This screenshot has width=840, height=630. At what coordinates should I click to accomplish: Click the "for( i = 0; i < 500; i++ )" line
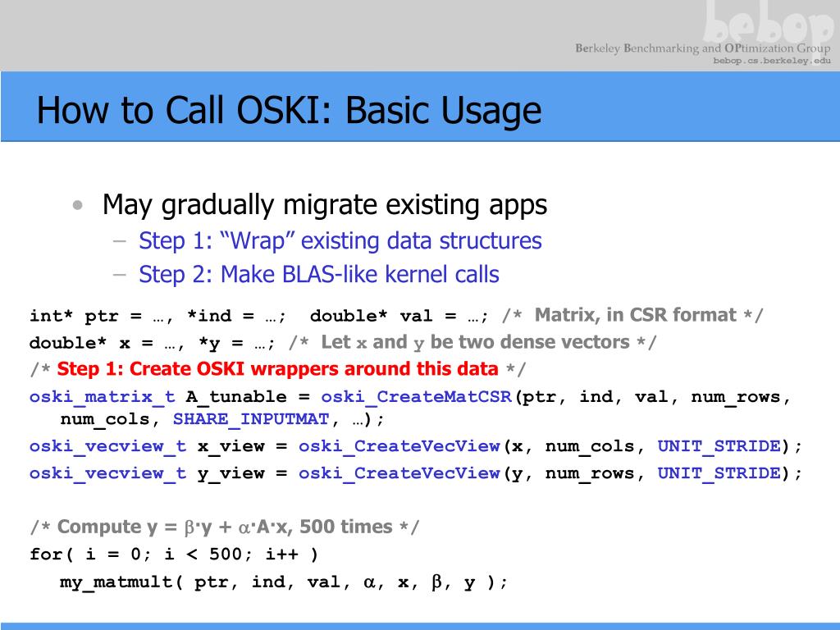pos(174,554)
